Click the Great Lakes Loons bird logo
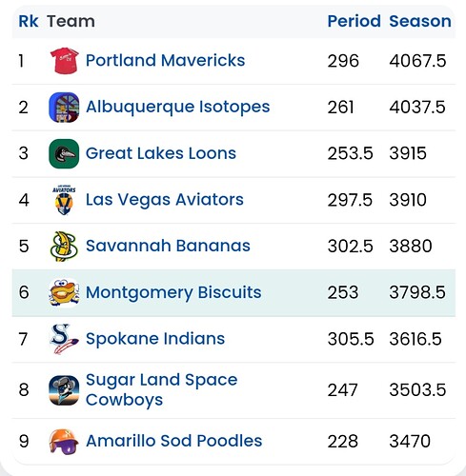466x476 pixels. click(x=64, y=153)
